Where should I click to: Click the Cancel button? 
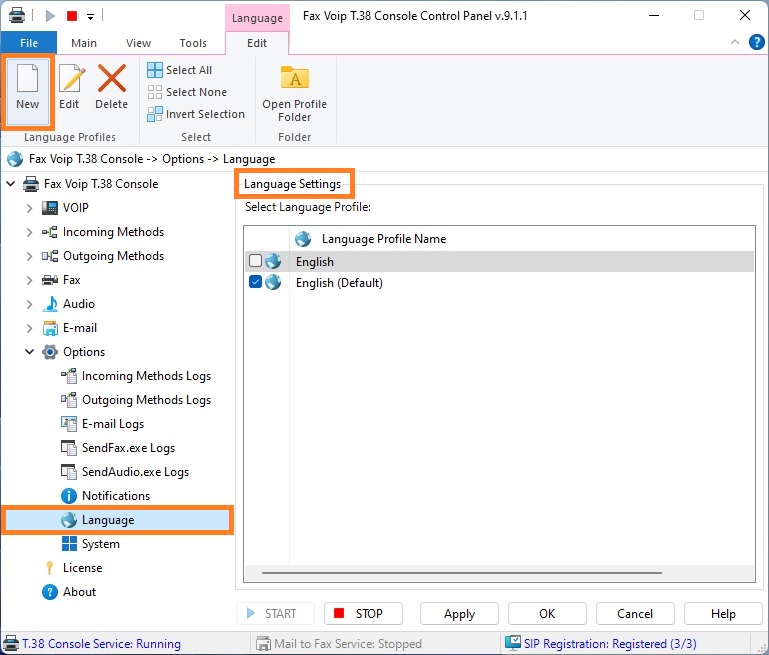pos(635,613)
